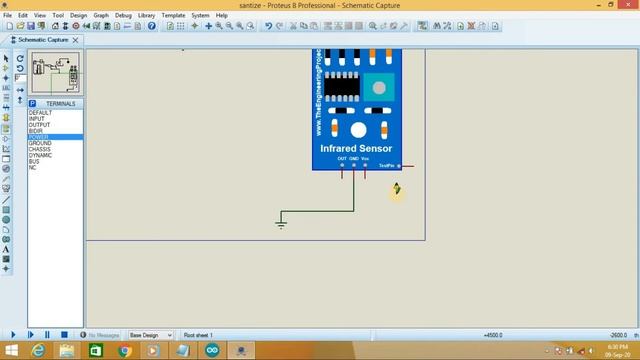Open the Template menu

tap(173, 15)
